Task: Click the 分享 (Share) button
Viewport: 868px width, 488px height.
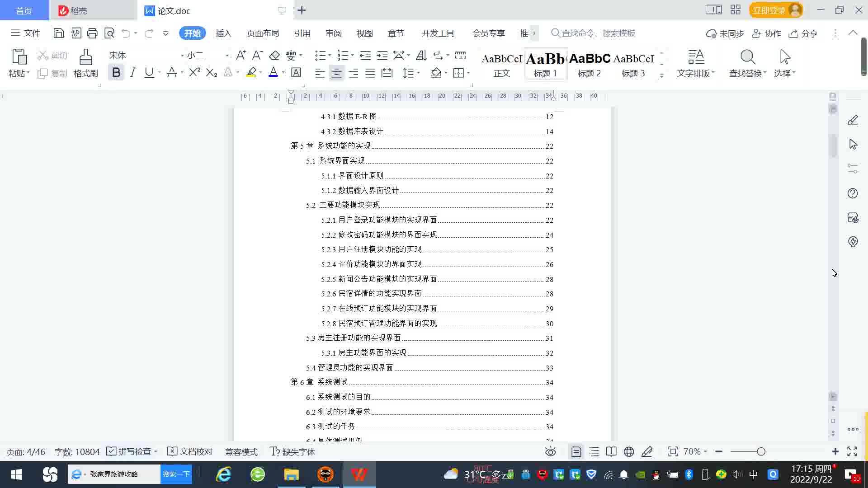Action: 803,33
